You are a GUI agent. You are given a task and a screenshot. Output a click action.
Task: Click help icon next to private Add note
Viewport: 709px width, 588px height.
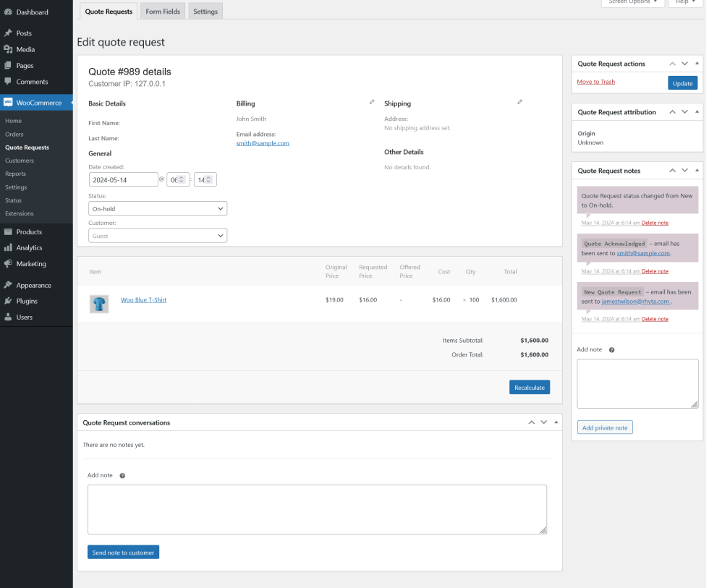[x=612, y=350]
